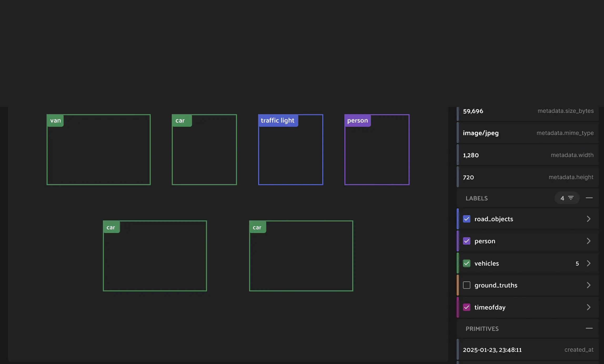
Task: Enable the ground_truths label checkbox
Action: [x=466, y=285]
